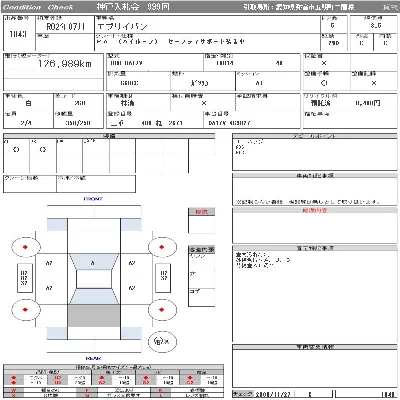The height and width of the screenshot is (400, 400).
Task: Click the rear-left tire circle on the diagram
Action: pos(26,310)
